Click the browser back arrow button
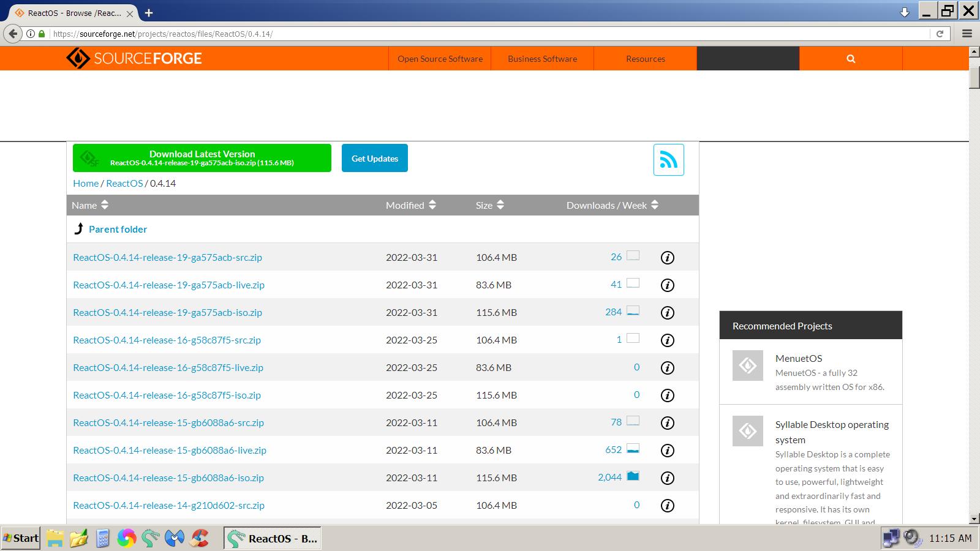The width and height of the screenshot is (980, 551). 13,34
